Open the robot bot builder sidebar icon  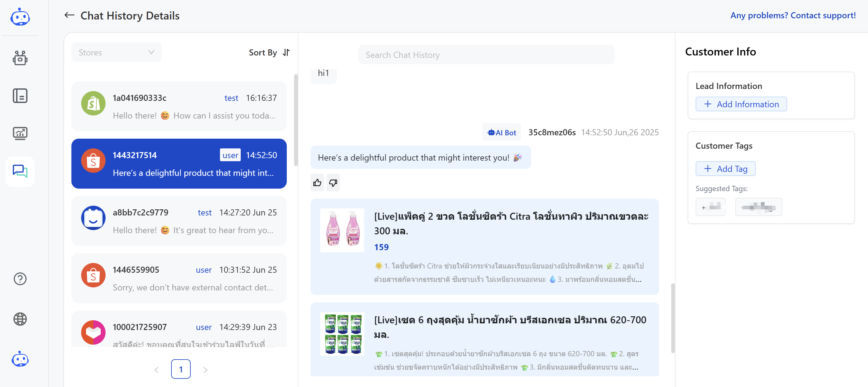pos(20,58)
